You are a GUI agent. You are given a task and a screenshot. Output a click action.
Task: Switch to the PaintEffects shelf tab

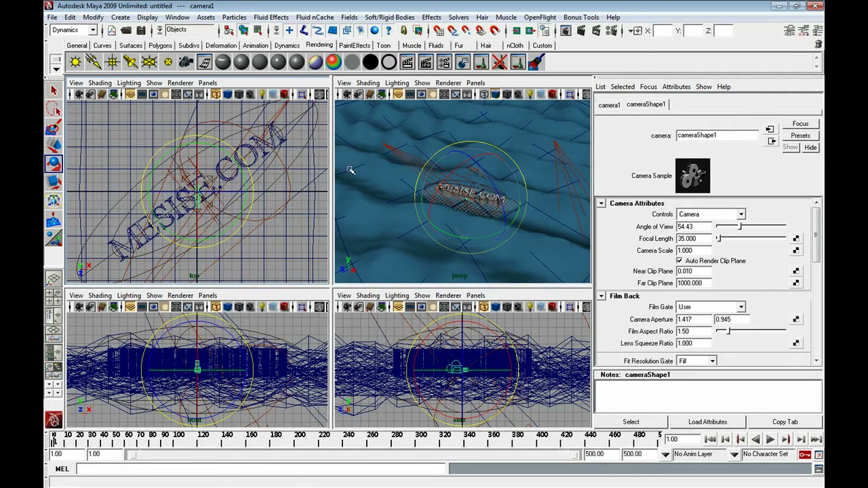(x=355, y=45)
